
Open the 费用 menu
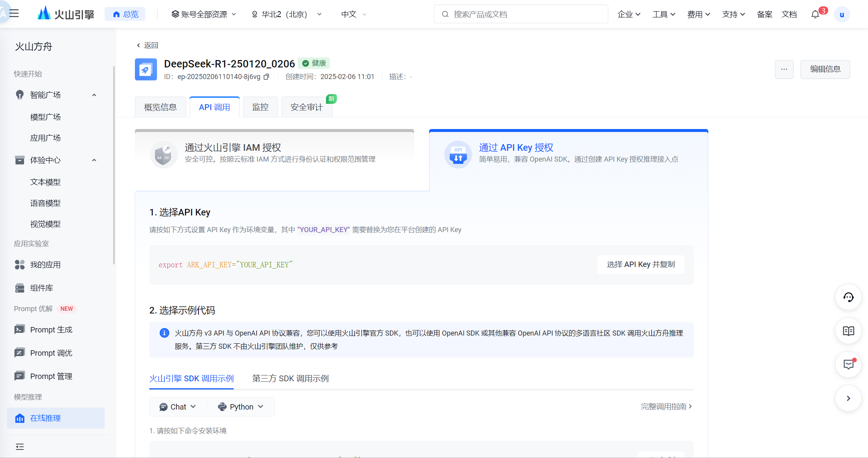point(699,14)
